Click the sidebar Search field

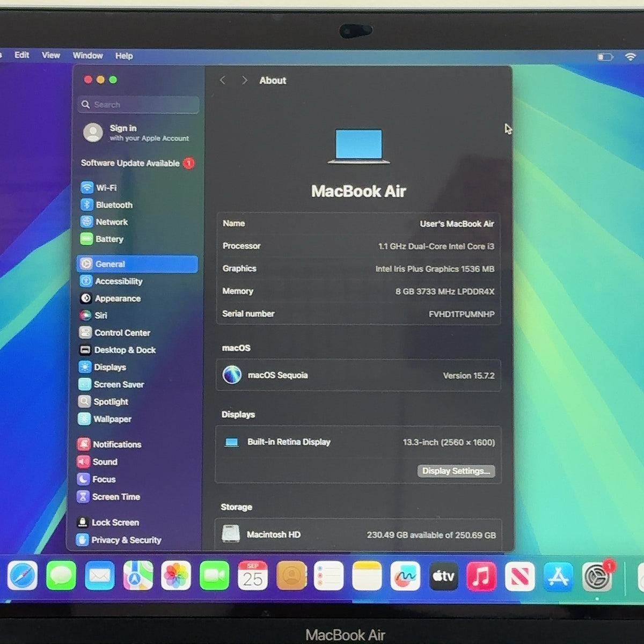(138, 105)
